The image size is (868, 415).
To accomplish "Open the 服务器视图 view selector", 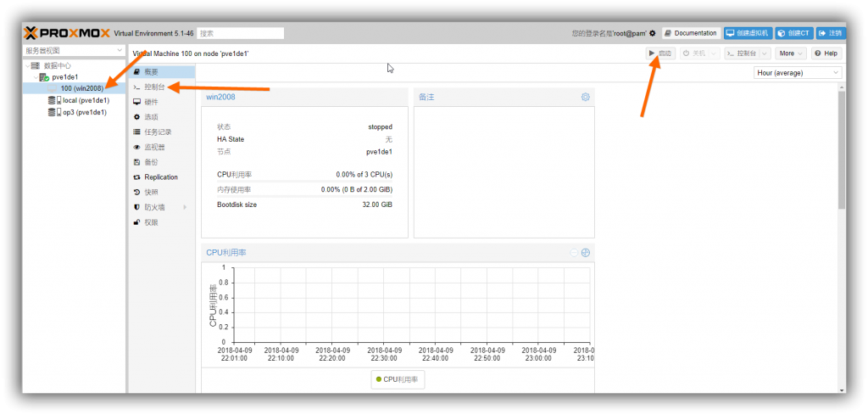I will point(74,50).
